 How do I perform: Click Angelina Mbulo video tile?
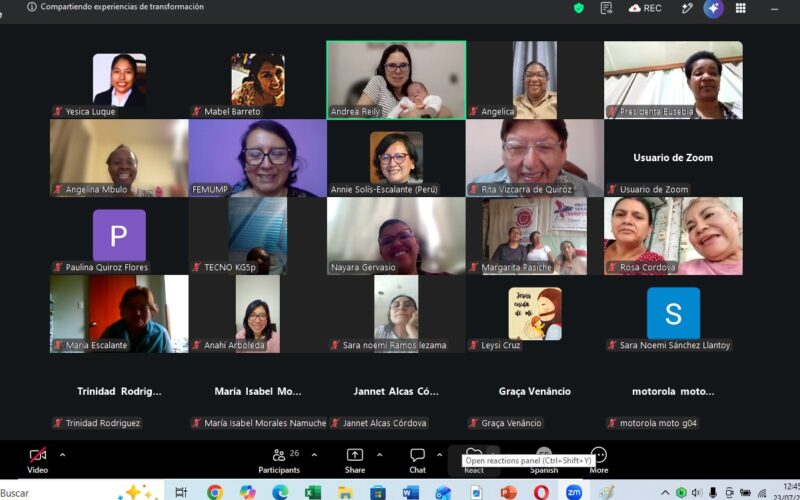click(119, 158)
